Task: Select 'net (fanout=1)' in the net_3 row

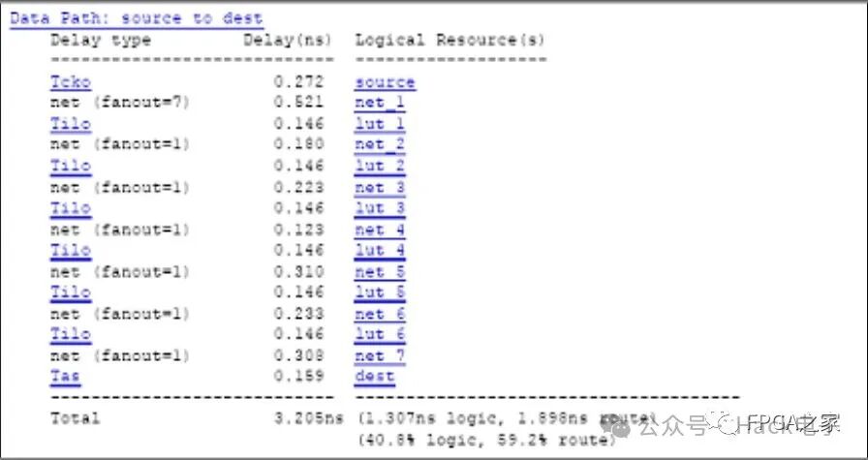Action: tap(120, 187)
